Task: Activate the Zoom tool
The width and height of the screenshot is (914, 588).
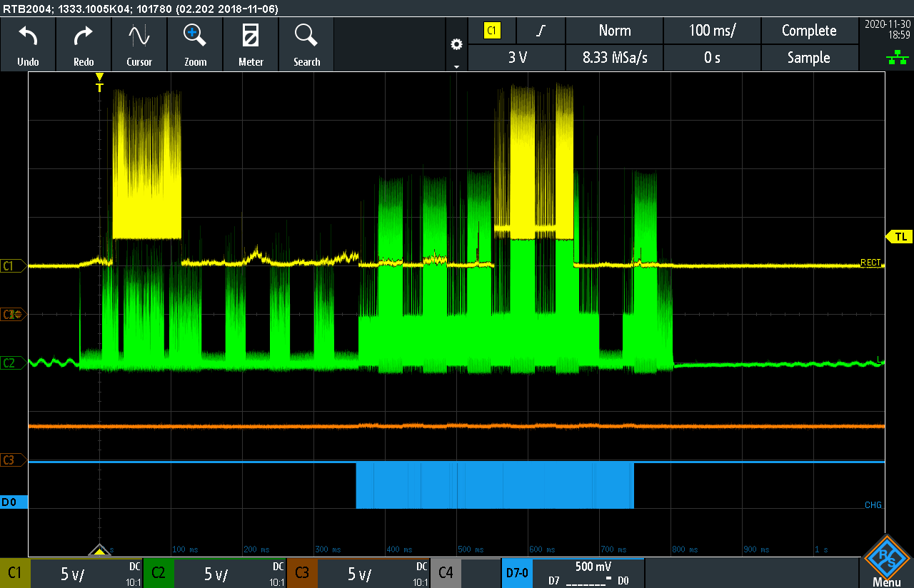Action: click(x=195, y=44)
